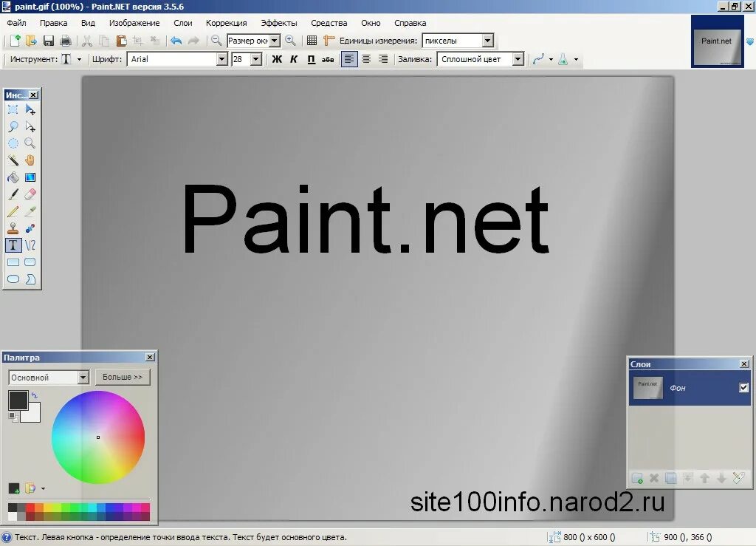Click the Open file toolbar icon
756x546 pixels.
[31, 41]
